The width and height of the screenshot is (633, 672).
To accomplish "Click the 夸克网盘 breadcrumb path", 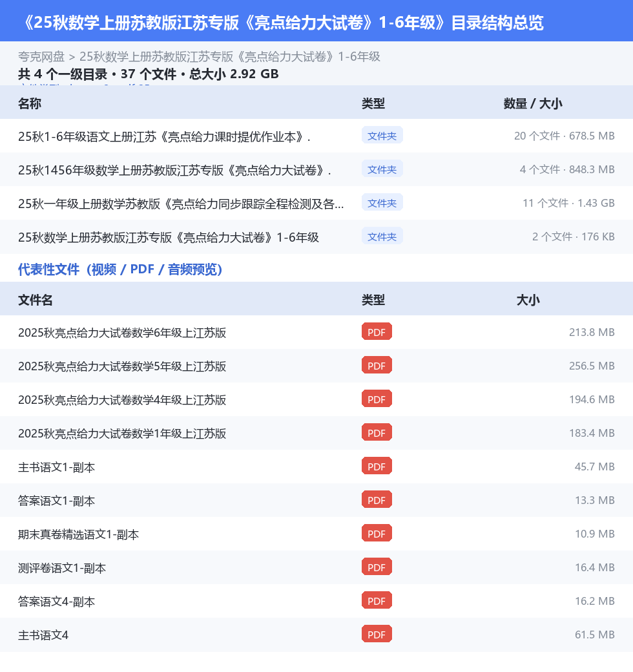I will (x=199, y=57).
